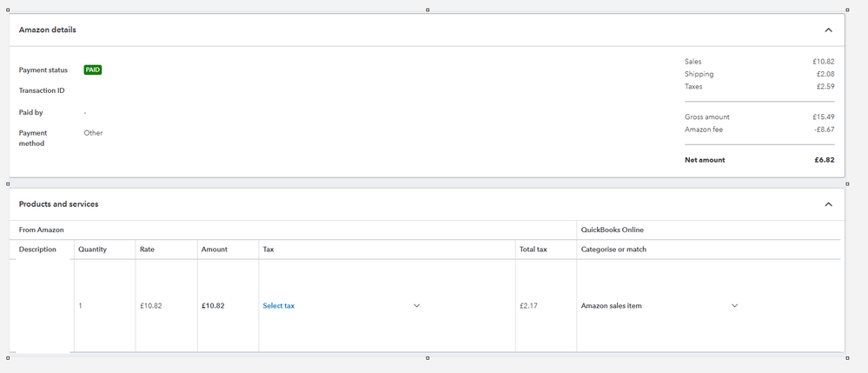Click the Amazon fee label

[704, 130]
